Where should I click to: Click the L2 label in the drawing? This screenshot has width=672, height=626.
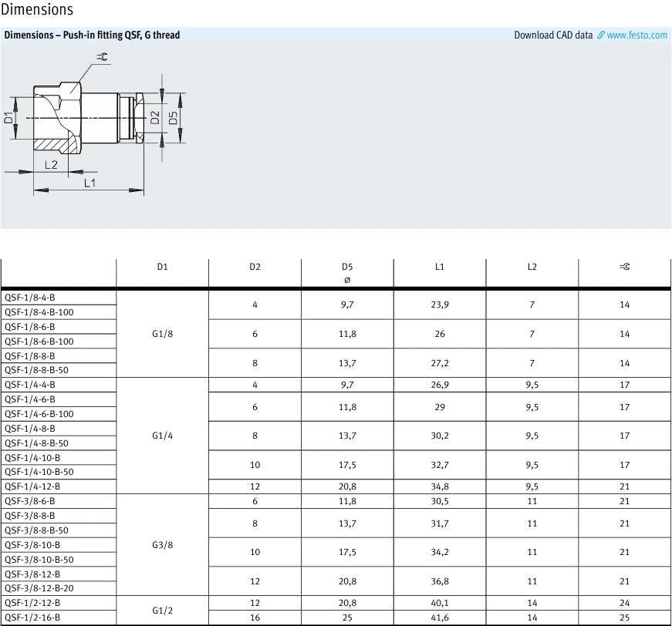51,165
